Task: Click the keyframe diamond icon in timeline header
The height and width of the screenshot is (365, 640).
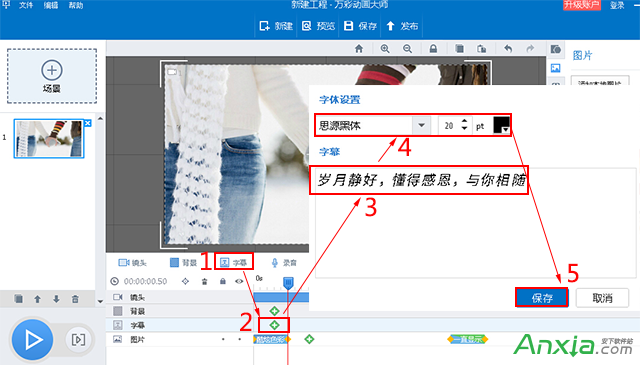Action: (185, 281)
